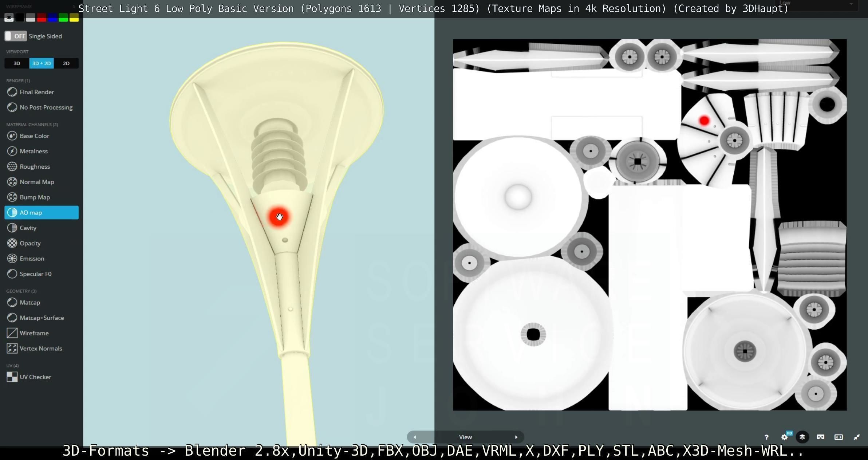Toggle fullscreen with arrows icon
This screenshot has width=868, height=460.
point(857,437)
